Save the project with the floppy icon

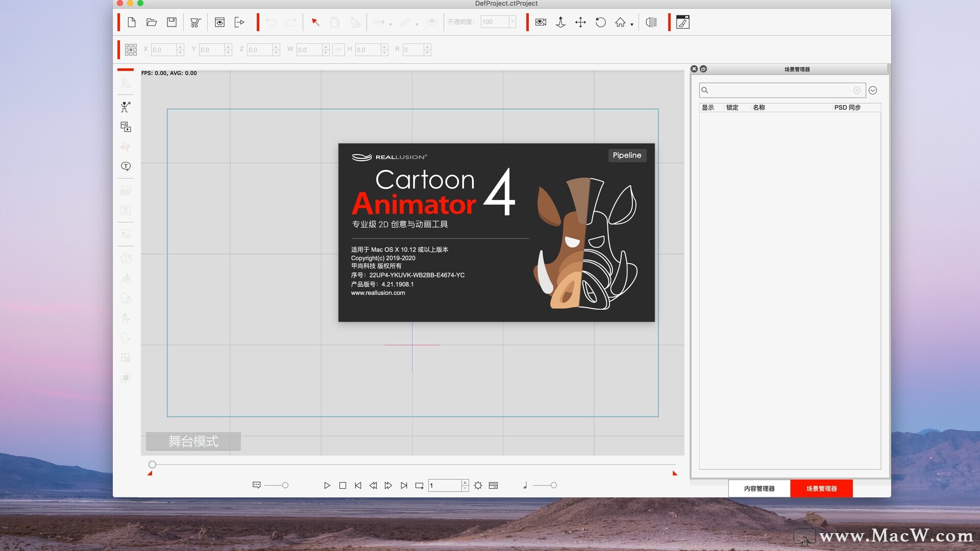172,22
